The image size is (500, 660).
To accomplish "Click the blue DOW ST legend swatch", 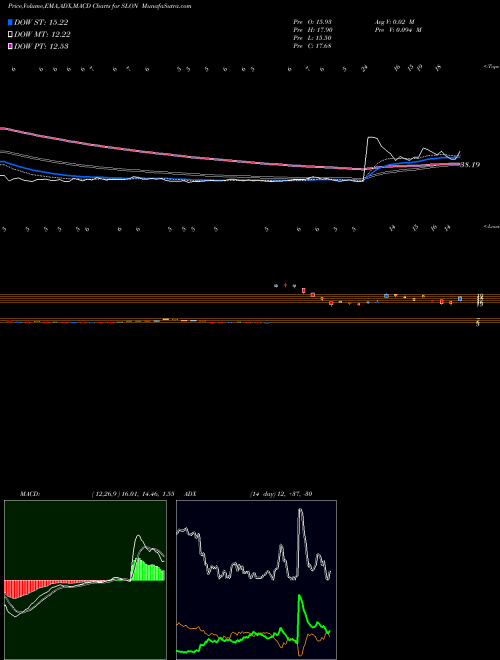I will click(11, 23).
